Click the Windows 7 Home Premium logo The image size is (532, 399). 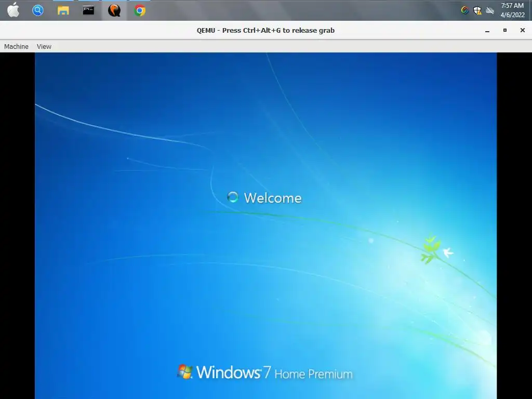[264, 373]
